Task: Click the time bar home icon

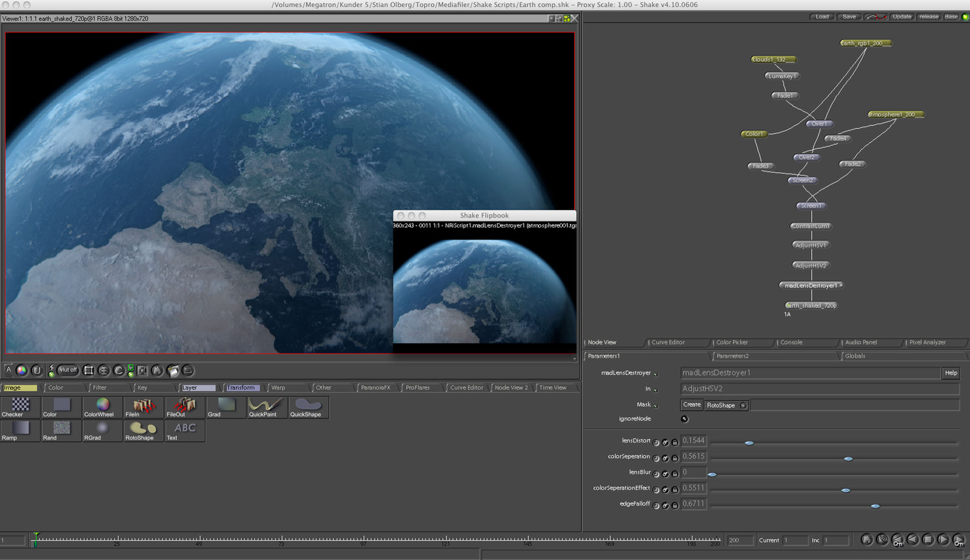Action: tap(866, 539)
